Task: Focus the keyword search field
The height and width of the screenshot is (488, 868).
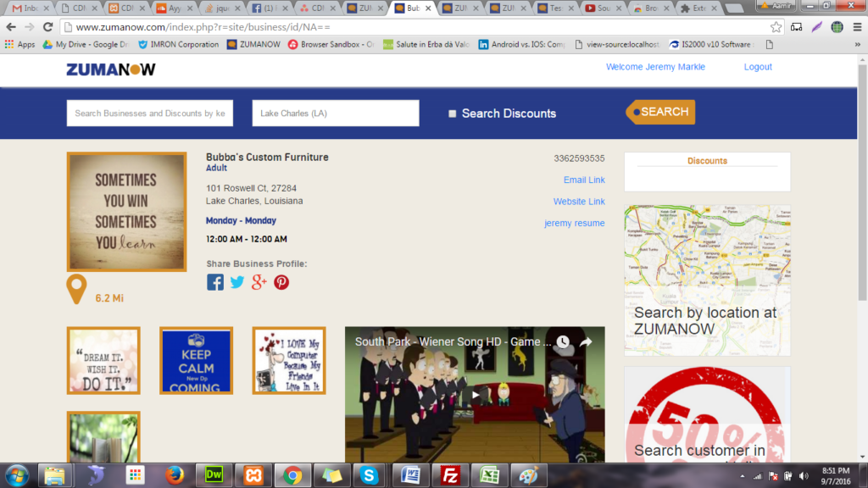Action: pyautogui.click(x=150, y=114)
